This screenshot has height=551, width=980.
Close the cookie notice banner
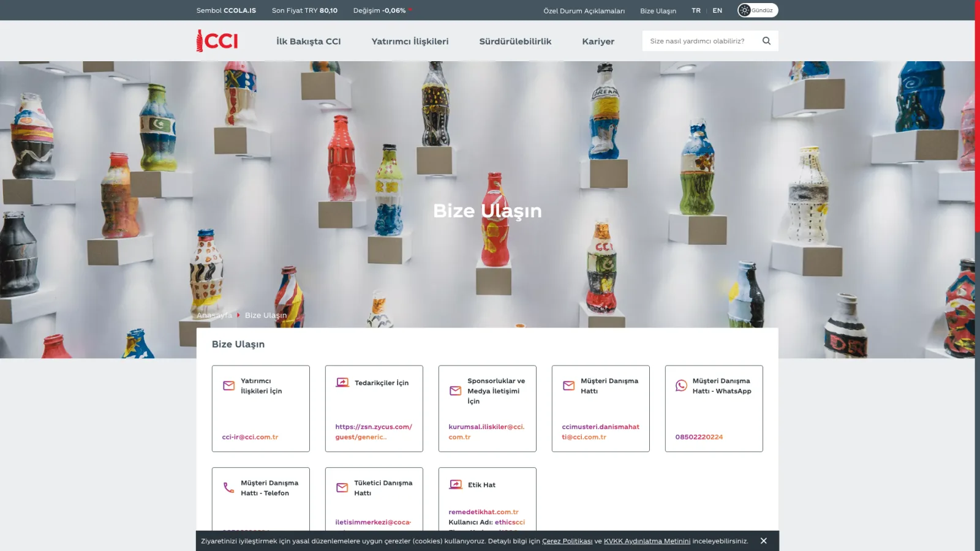763,541
